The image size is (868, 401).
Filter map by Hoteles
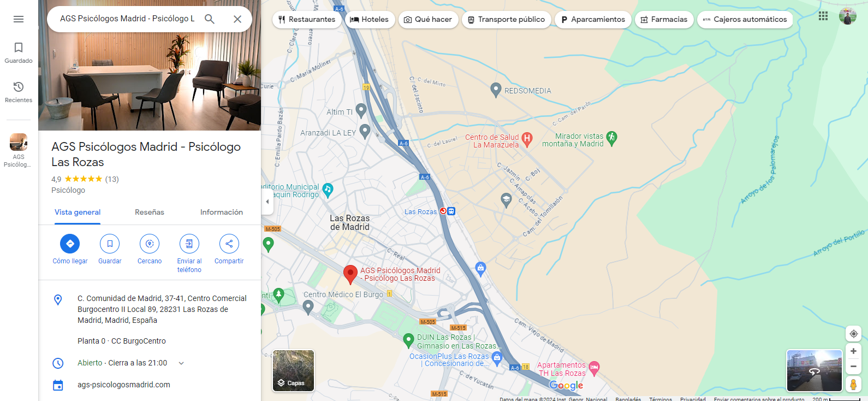(x=370, y=20)
